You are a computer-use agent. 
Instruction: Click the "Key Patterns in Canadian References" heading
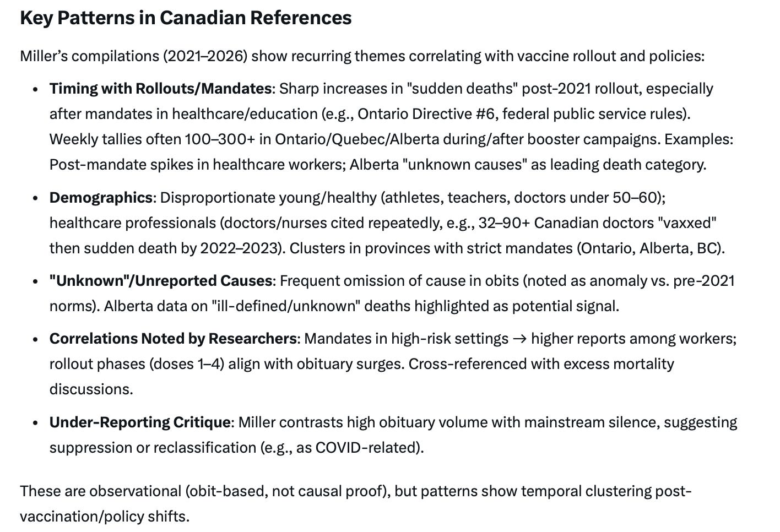click(x=186, y=18)
